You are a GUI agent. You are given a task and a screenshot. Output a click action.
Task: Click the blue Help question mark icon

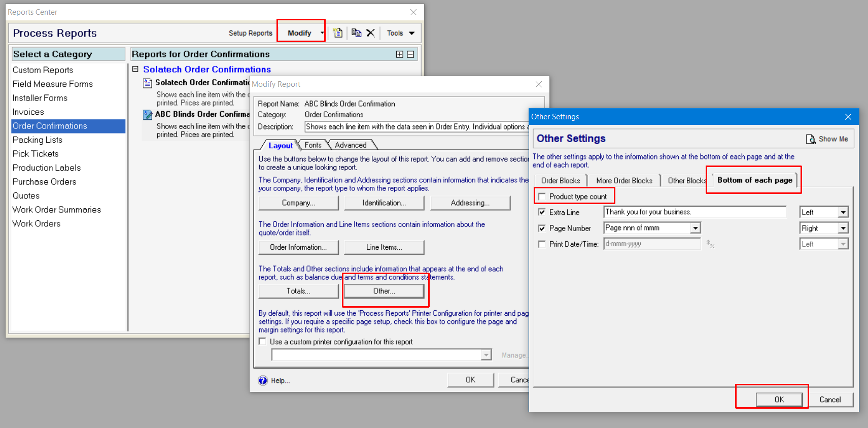pyautogui.click(x=263, y=380)
